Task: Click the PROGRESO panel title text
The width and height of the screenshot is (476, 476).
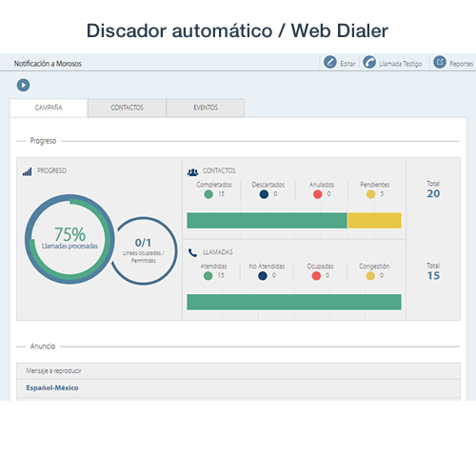Action: click(x=52, y=170)
